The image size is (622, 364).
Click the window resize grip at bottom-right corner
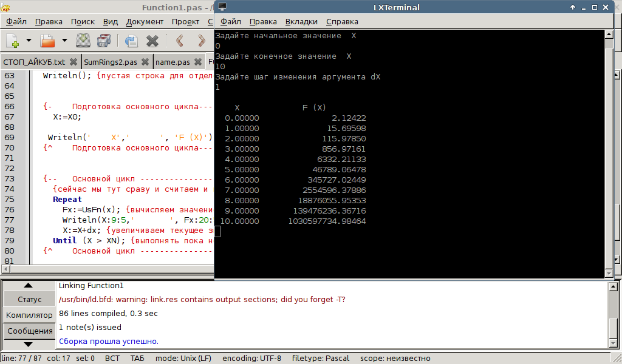pyautogui.click(x=617, y=359)
